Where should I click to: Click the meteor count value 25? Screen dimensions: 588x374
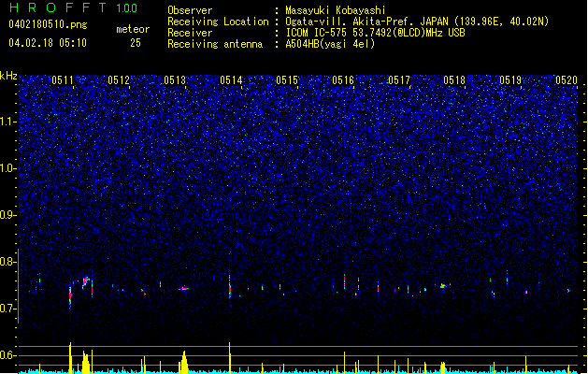coord(136,43)
